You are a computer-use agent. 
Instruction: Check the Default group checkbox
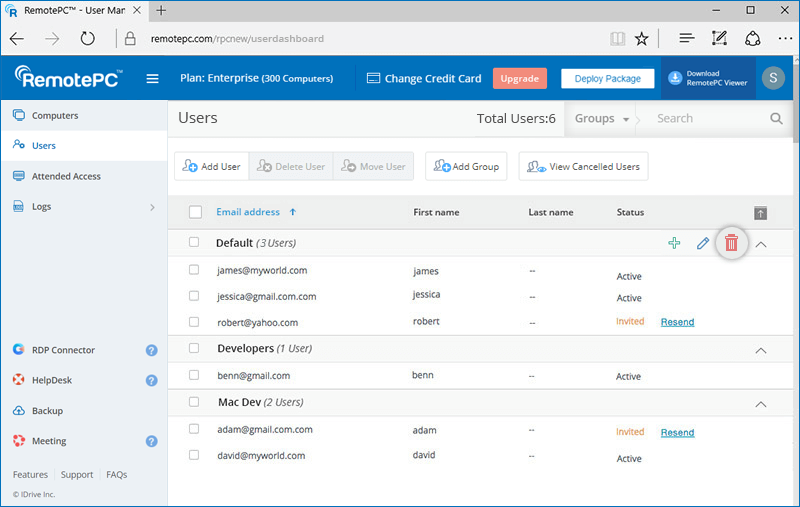click(x=194, y=242)
